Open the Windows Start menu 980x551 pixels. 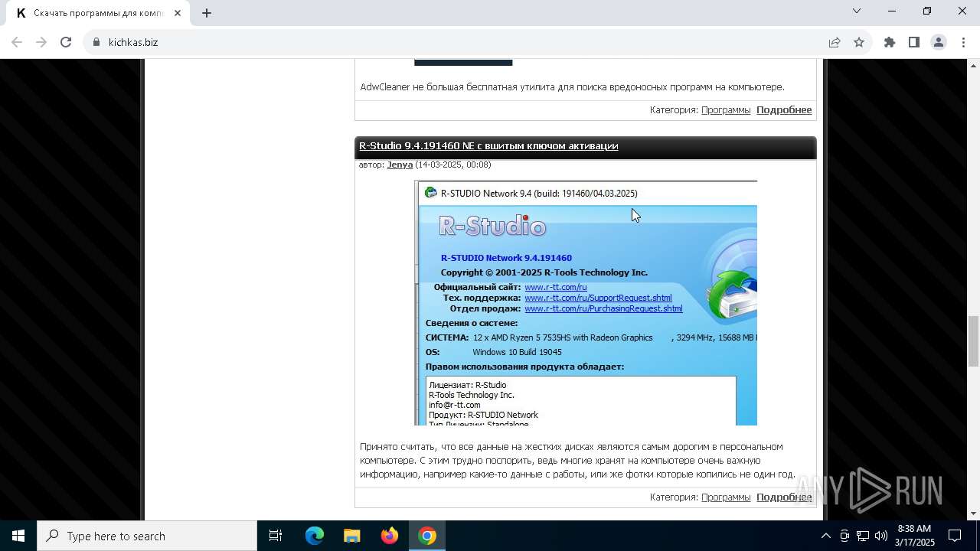point(18,536)
